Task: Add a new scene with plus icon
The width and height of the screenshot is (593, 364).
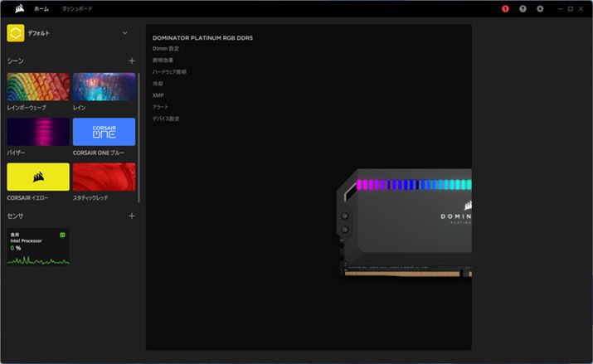Action: 131,61
